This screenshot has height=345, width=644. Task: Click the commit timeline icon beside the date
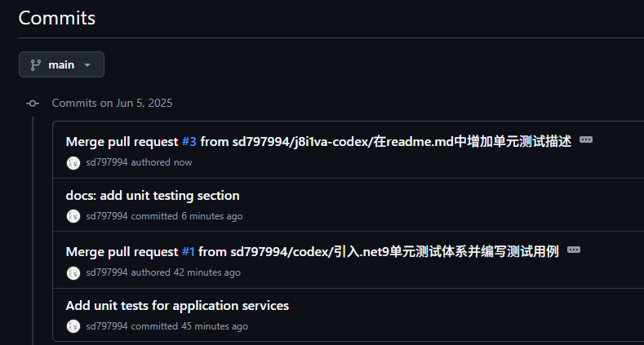click(33, 104)
